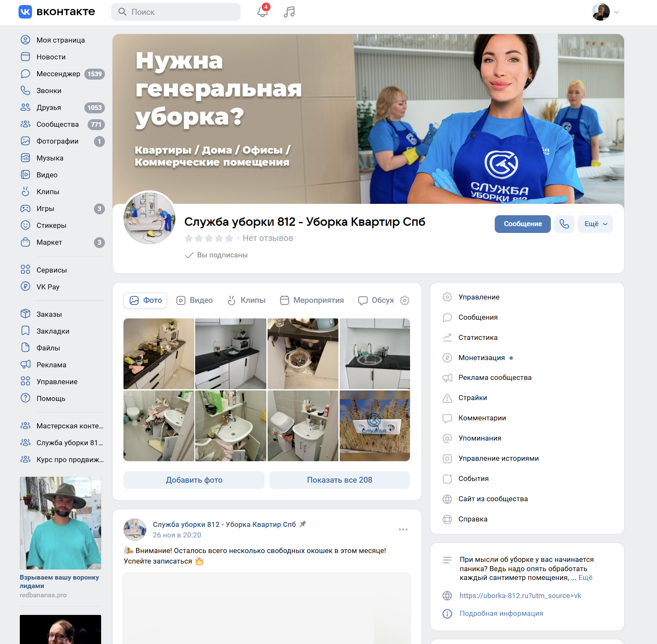
Task: Click the VK Pay ruble icon
Action: (x=25, y=286)
